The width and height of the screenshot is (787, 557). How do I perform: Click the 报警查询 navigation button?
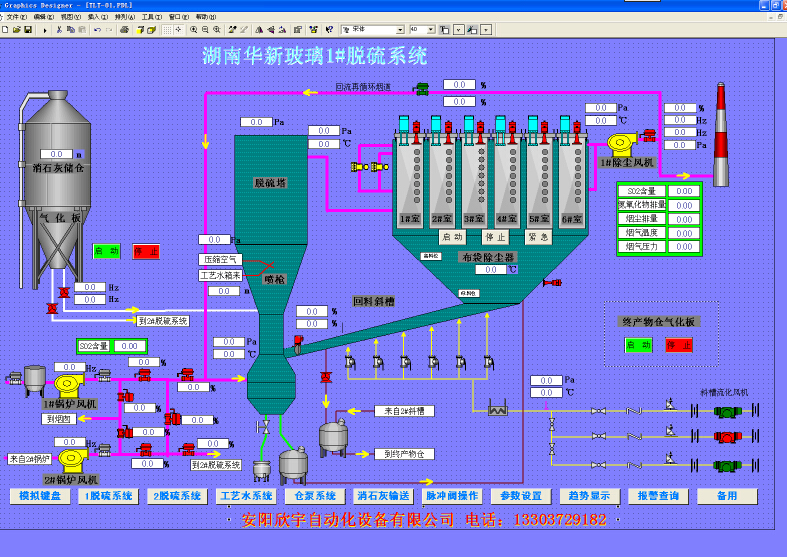coord(659,496)
